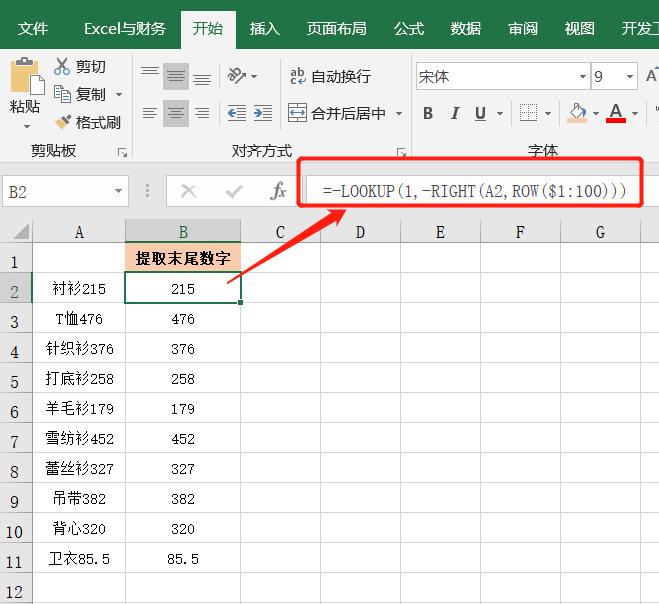Select cell containing 衬衫215
This screenshot has width=659, height=604.
(x=79, y=288)
